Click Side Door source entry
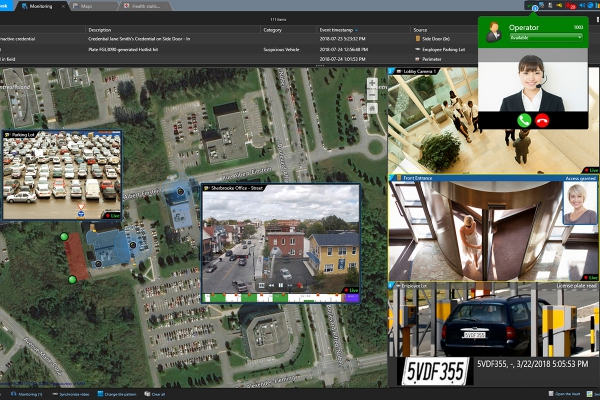Viewport: 600px width, 400px height. 432,39
